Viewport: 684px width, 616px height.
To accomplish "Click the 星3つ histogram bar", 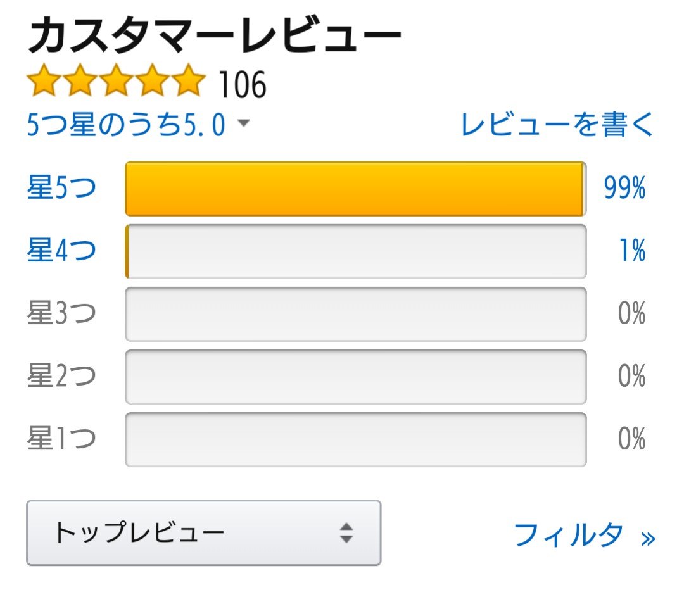I will [355, 314].
